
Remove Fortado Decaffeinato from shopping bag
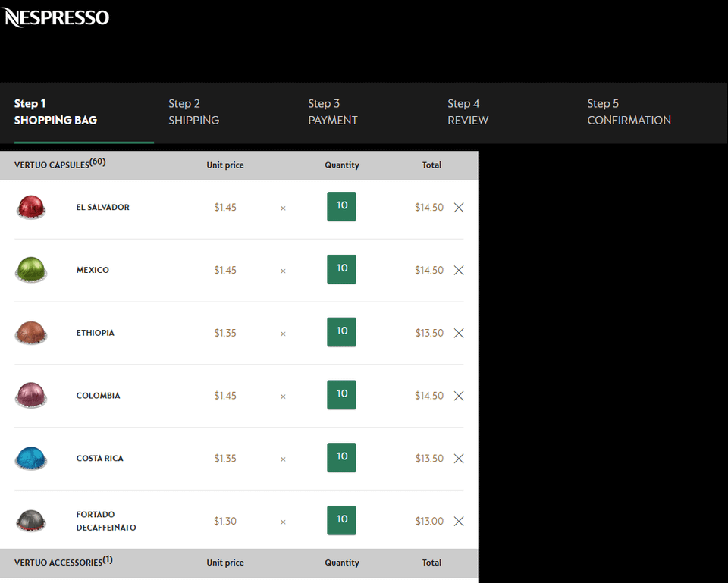coord(459,522)
